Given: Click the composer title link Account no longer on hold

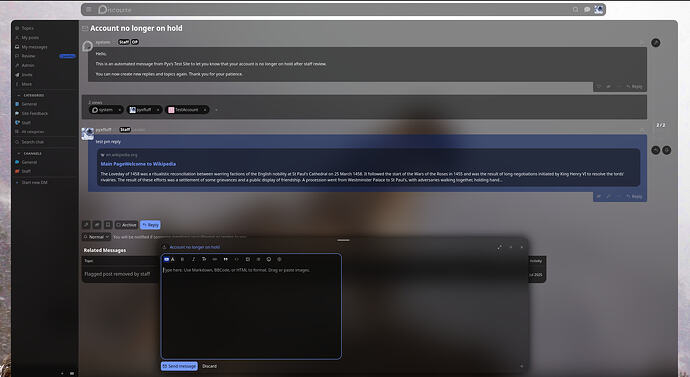Looking at the screenshot, I should [195, 247].
